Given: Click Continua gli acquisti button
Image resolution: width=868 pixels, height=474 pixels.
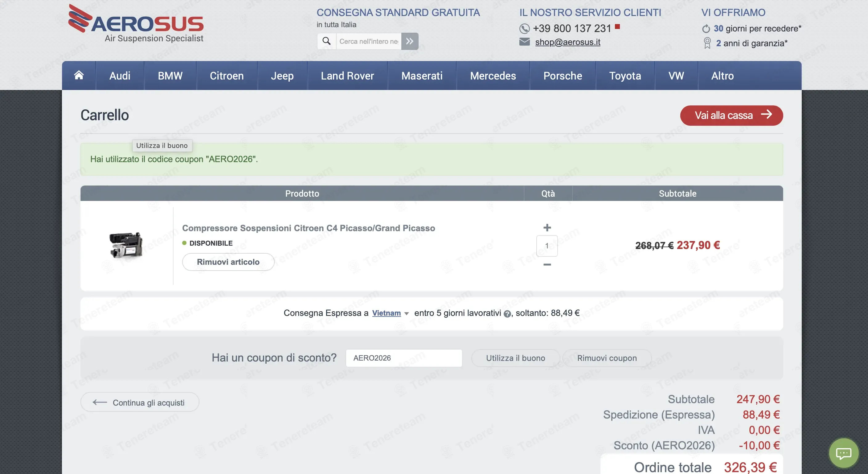Looking at the screenshot, I should [140, 402].
